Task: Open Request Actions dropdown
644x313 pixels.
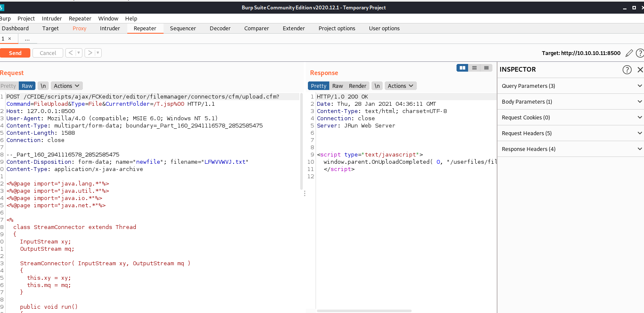Action: [x=67, y=86]
